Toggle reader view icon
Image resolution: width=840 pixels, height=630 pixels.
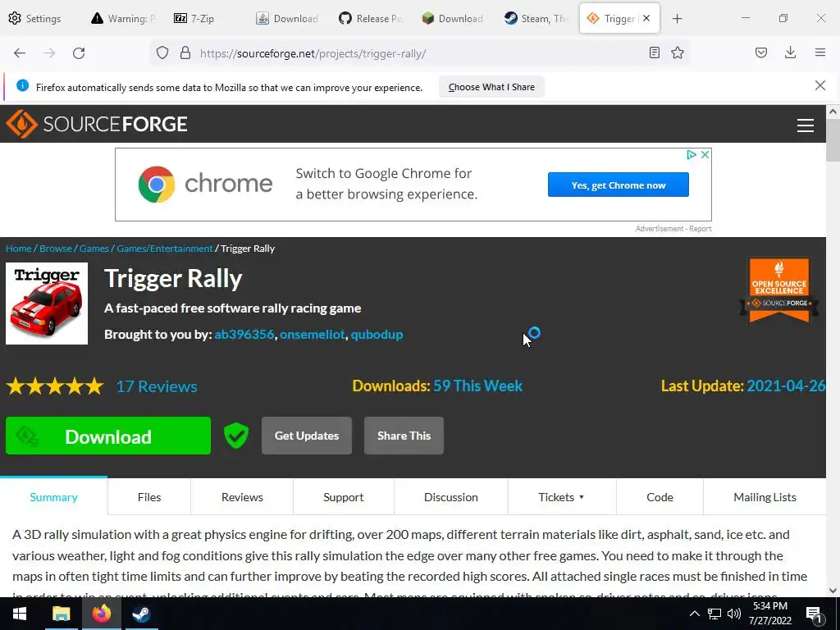(x=654, y=52)
